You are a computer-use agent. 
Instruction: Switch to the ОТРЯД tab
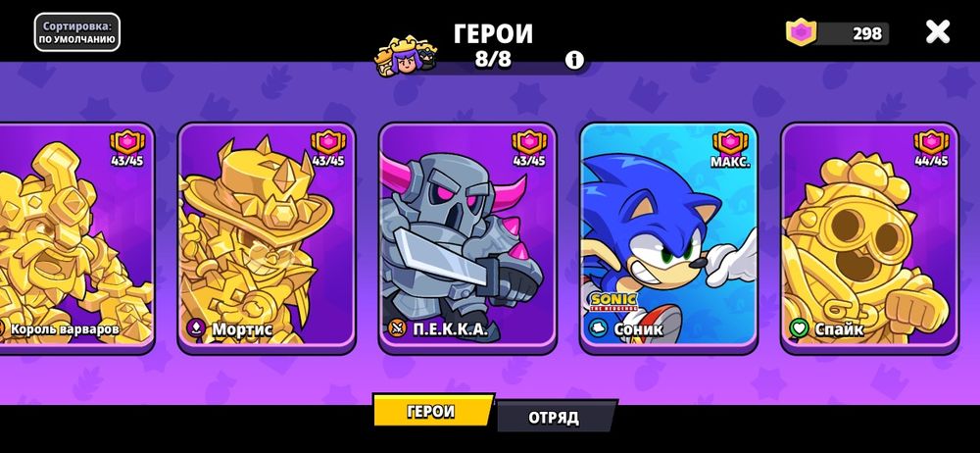557,416
